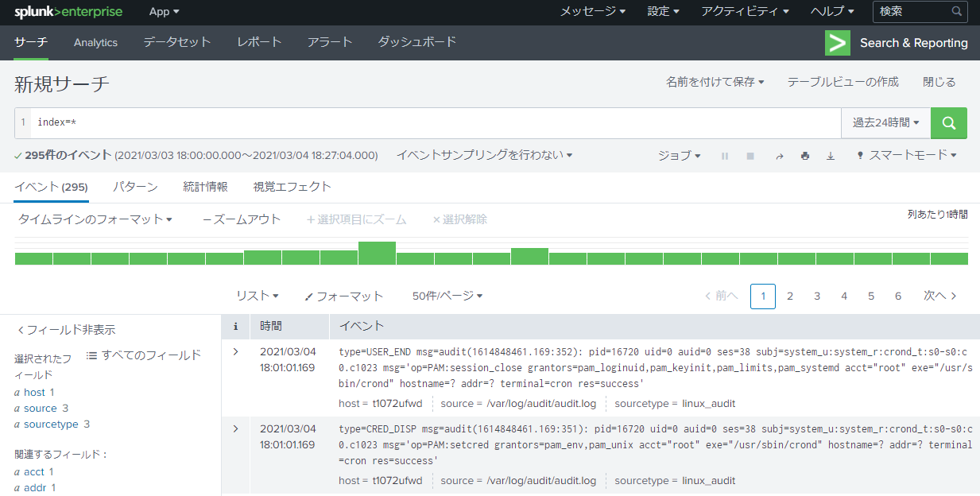Open 50件/ページ dropdown
The image size is (980, 496).
click(447, 296)
